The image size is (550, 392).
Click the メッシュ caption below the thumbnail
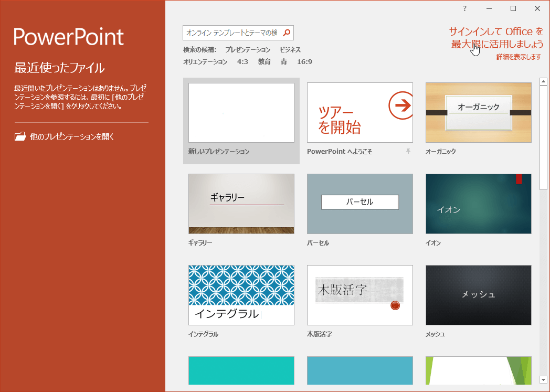coord(435,334)
